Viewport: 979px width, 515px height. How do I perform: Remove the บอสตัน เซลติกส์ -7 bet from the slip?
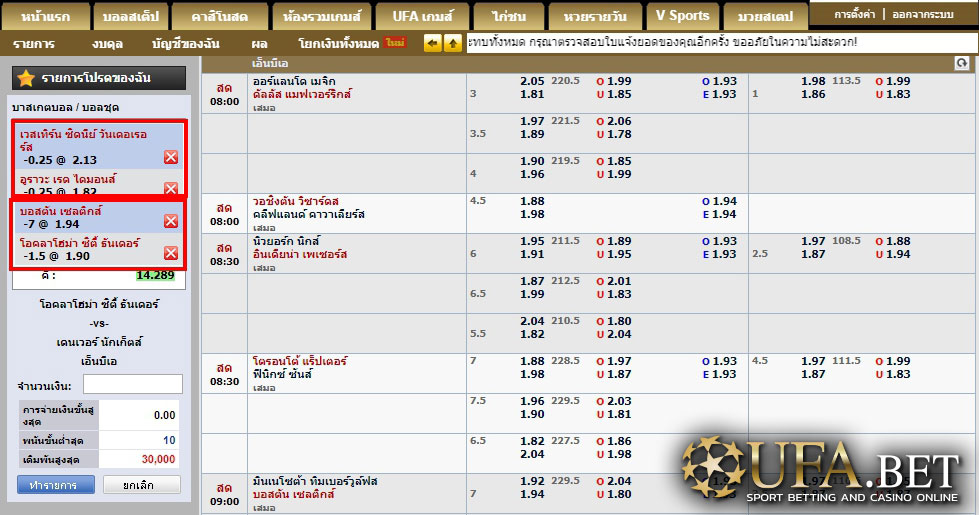click(171, 221)
